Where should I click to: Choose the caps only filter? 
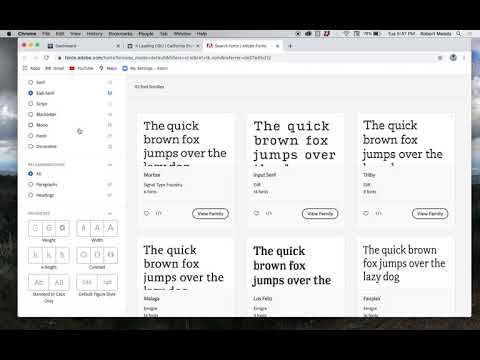[59, 282]
